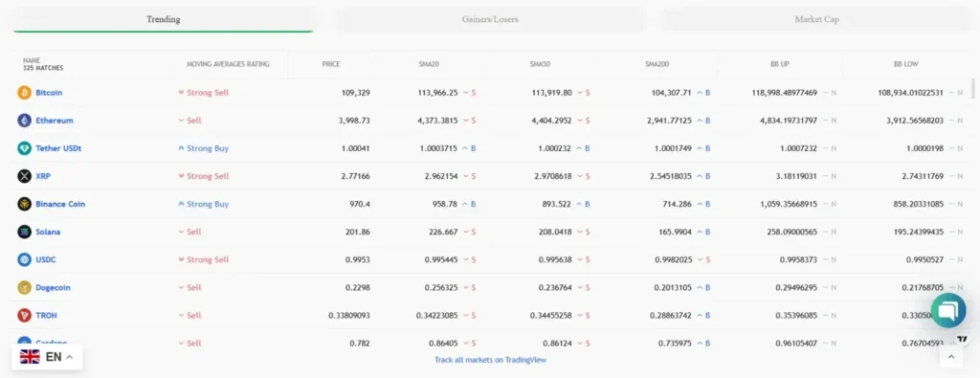Click Cardano price 0.782

coord(361,343)
